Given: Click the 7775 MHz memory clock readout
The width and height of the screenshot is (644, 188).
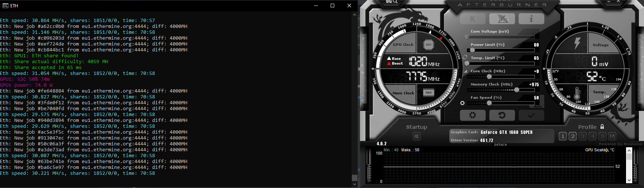Looking at the screenshot, I should coord(423,76).
